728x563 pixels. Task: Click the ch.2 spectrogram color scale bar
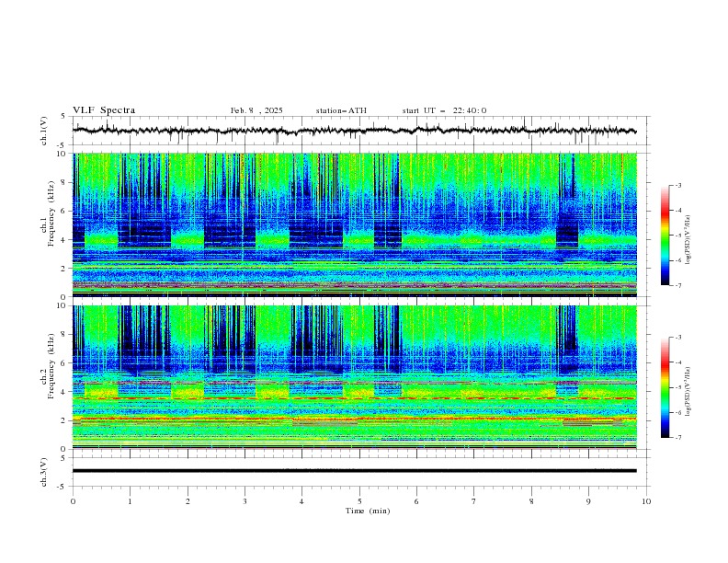[x=665, y=387]
